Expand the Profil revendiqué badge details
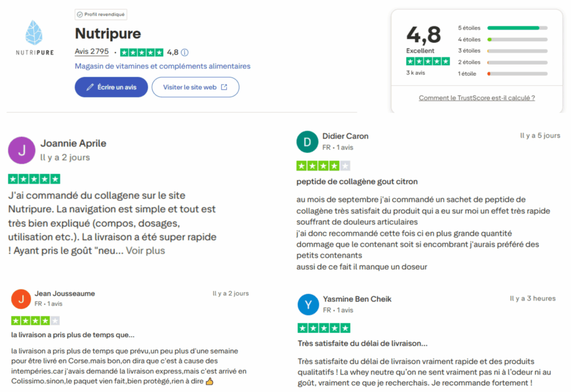This screenshot has width=571, height=392. pyautogui.click(x=100, y=14)
